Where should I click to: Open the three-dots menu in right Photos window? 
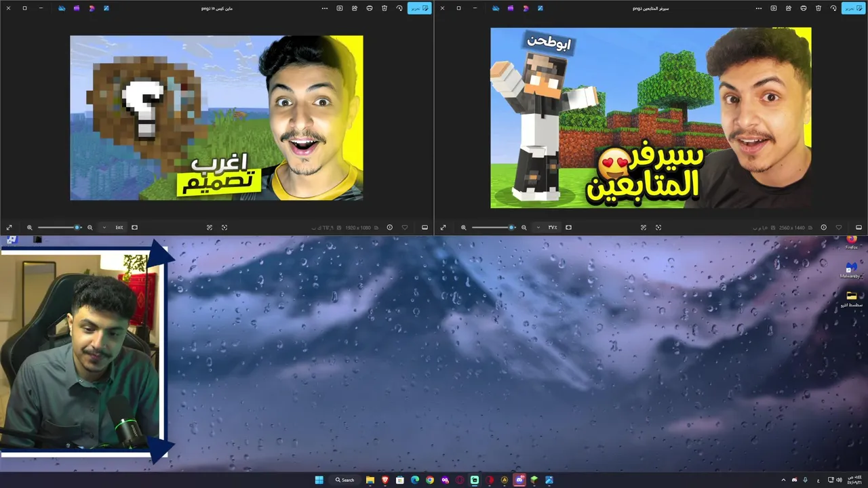(759, 8)
